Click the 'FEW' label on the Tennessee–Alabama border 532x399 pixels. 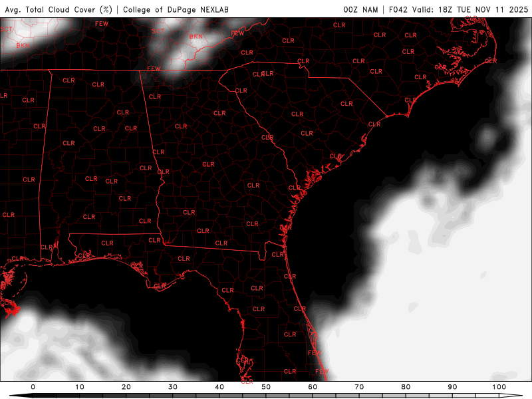click(154, 69)
